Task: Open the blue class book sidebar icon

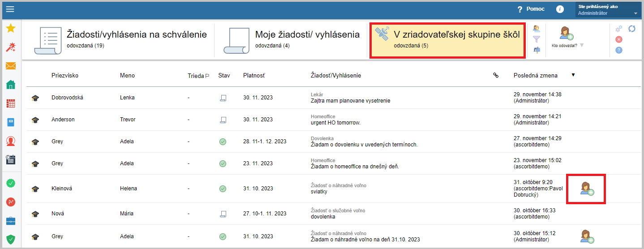Action: coord(11,122)
